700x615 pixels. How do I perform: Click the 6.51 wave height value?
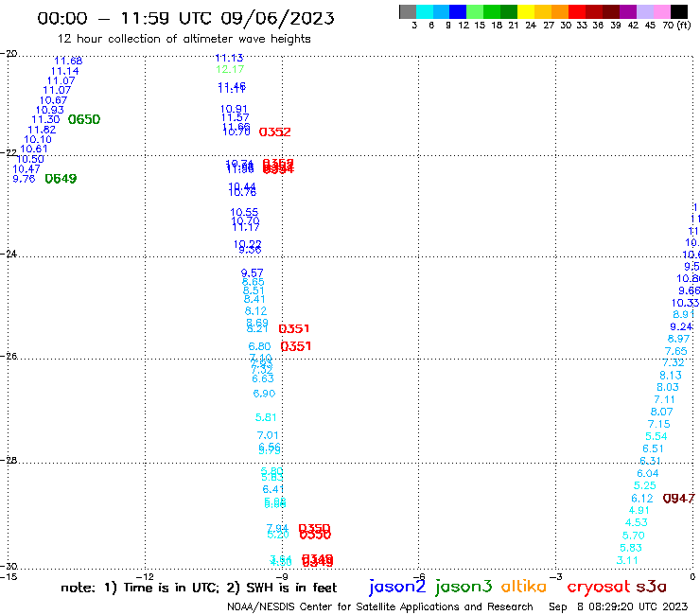[653, 448]
